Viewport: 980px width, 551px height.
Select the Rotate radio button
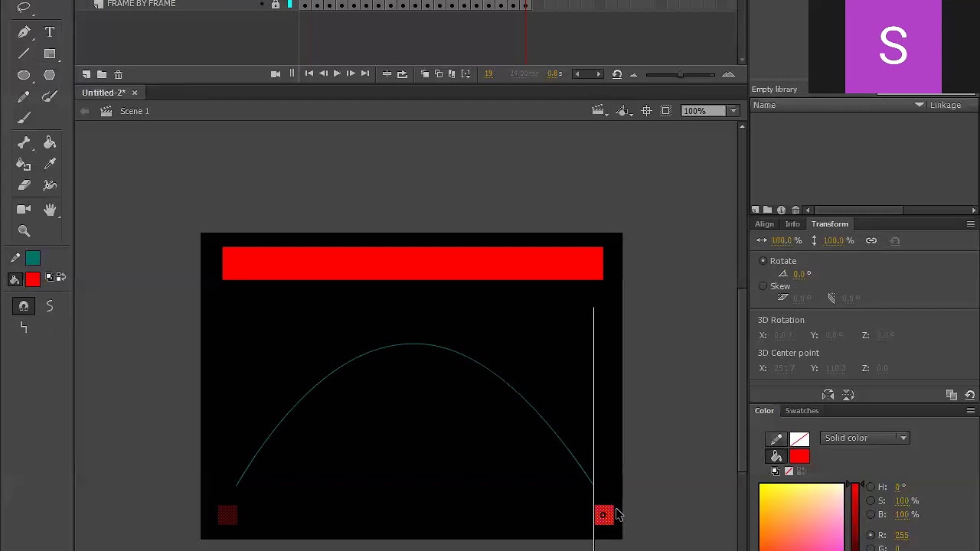763,261
